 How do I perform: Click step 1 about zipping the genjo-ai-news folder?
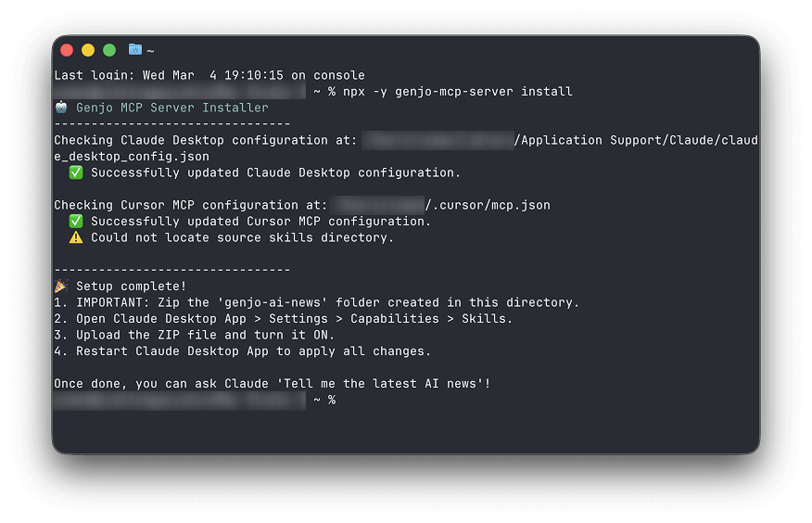(316, 302)
